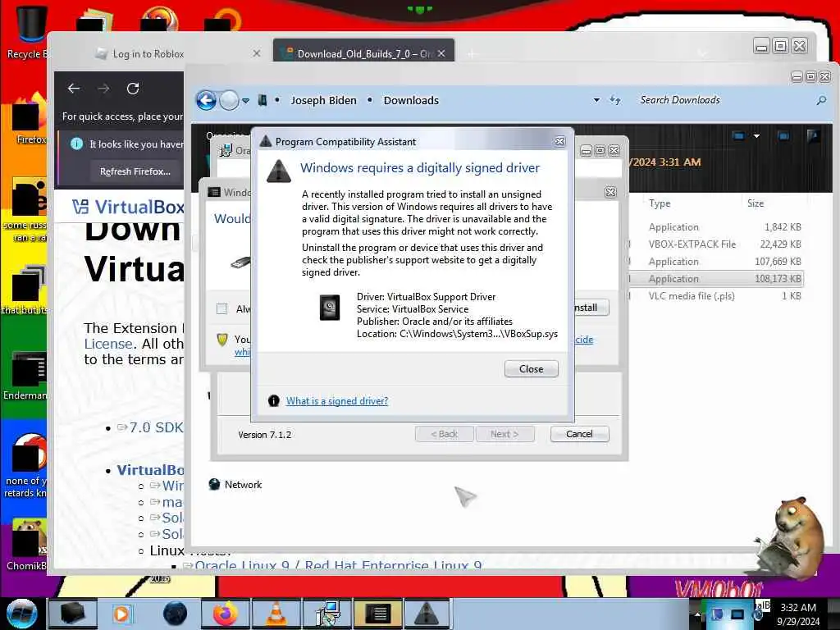
Task: Switch to the 'Log in to Roblox' Firefox tab
Action: click(171, 53)
